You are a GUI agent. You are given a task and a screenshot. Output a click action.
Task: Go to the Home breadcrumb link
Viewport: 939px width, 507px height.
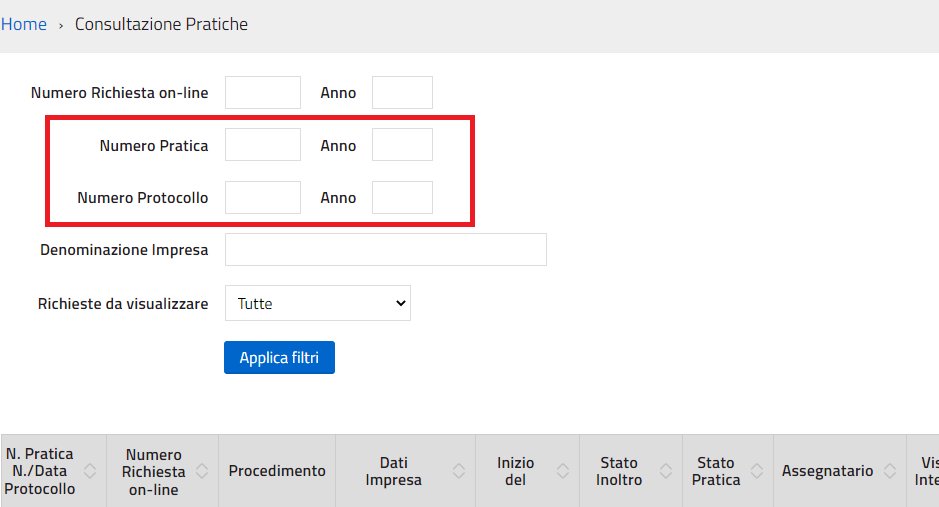[x=23, y=24]
